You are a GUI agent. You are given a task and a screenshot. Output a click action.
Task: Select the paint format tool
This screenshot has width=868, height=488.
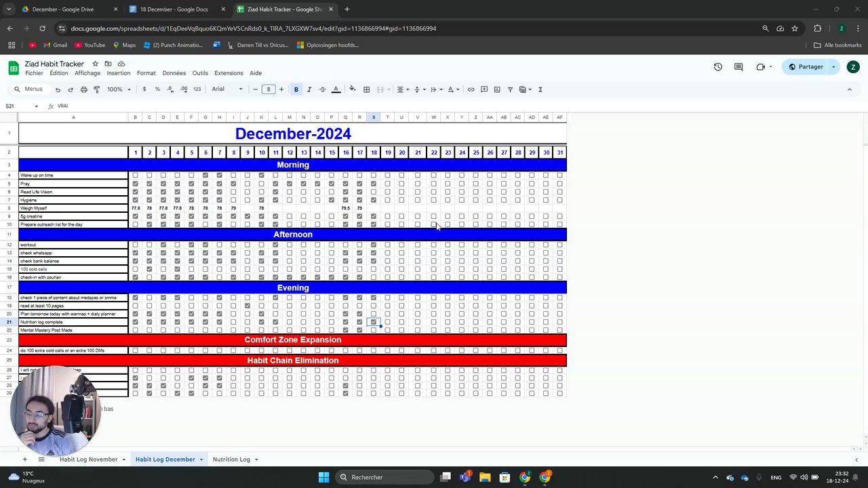(x=96, y=89)
